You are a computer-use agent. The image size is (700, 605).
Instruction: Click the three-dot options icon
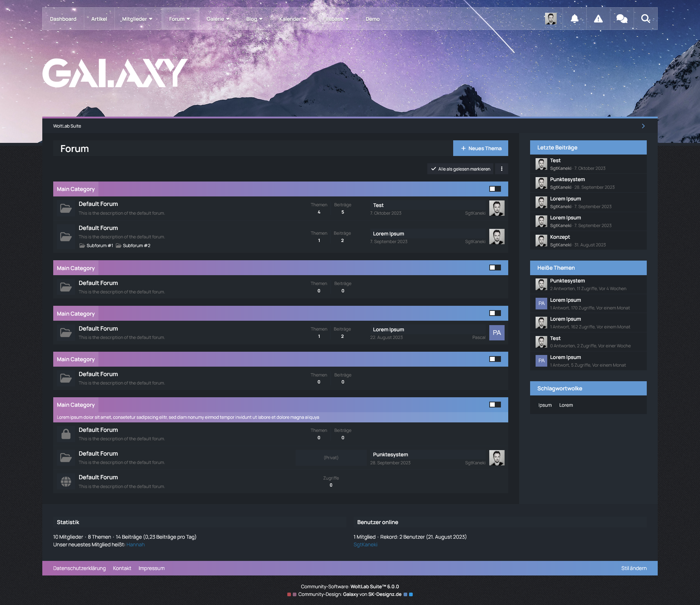click(x=502, y=169)
